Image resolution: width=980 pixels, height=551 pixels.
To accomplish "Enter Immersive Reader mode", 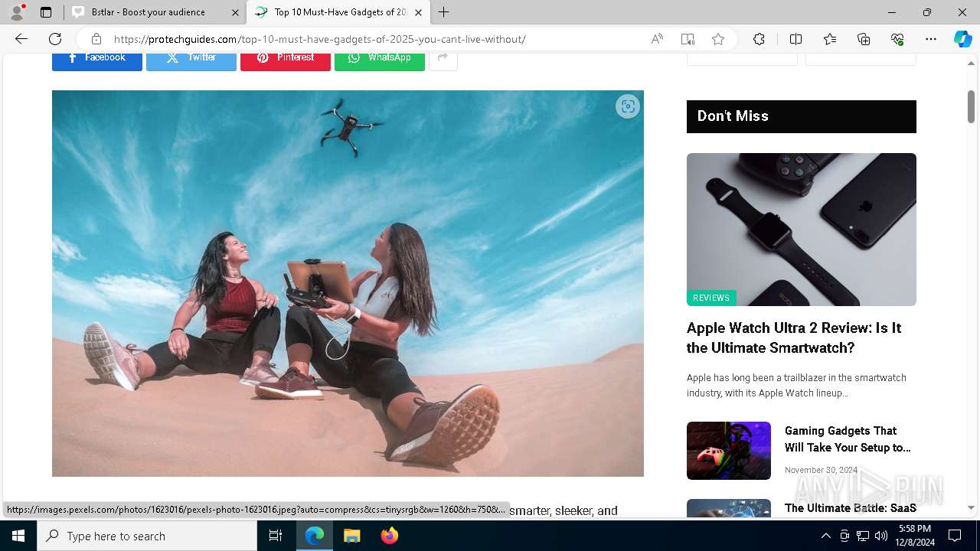I will point(688,39).
